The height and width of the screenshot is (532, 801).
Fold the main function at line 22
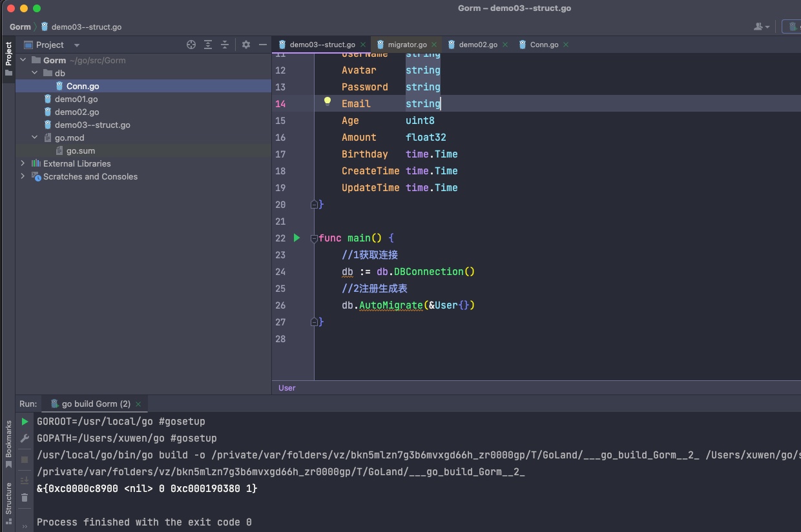(315, 238)
